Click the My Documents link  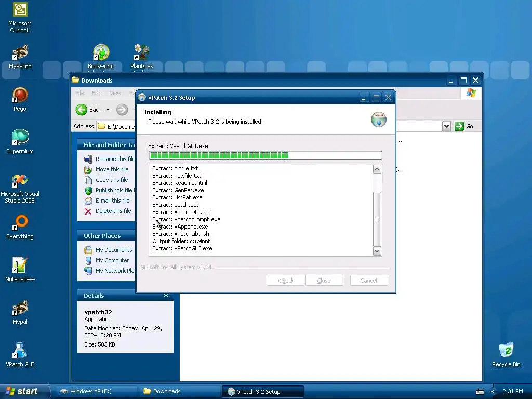tap(114, 250)
